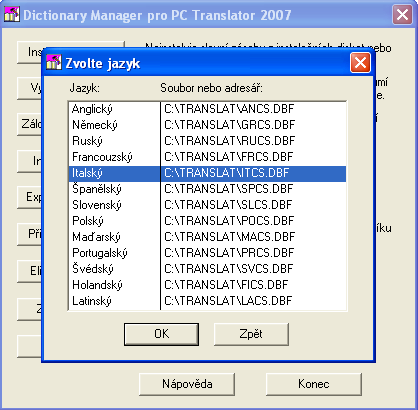Open help via the Nápověda button
This screenshot has height=410, width=418.
pyautogui.click(x=187, y=384)
